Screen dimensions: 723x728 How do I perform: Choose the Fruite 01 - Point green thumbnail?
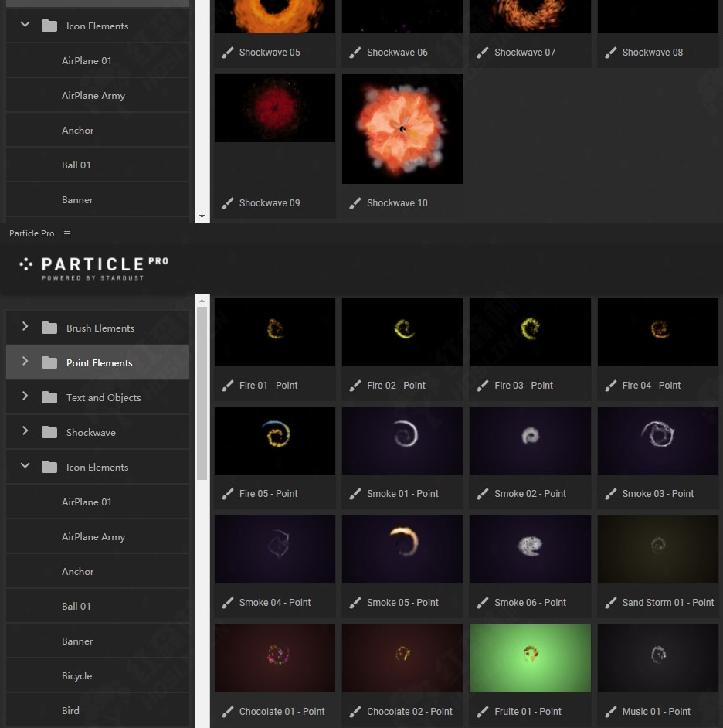point(530,658)
